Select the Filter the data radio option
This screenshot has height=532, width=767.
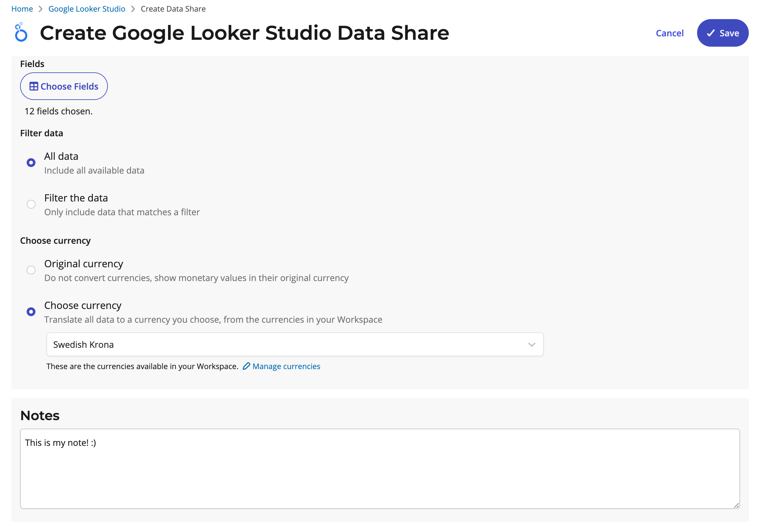pyautogui.click(x=31, y=204)
